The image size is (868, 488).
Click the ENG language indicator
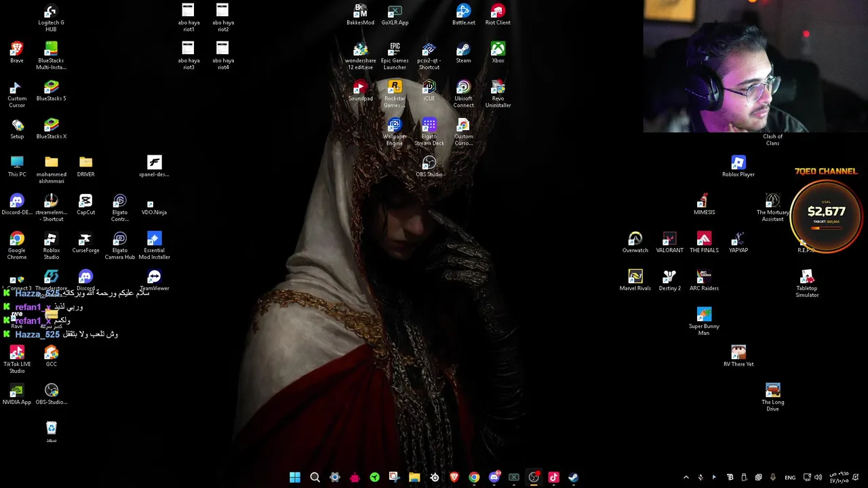click(790, 478)
